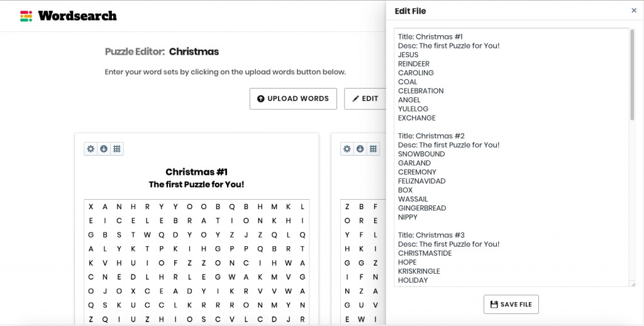Click the 'Puzzle Editor: Christmas' heading
This screenshot has height=326, width=644.
[162, 52]
